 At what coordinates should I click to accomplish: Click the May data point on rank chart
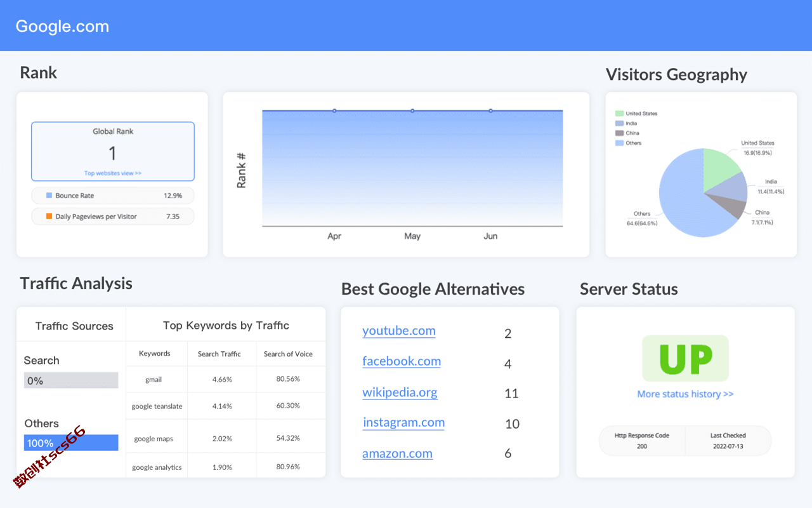pyautogui.click(x=412, y=110)
